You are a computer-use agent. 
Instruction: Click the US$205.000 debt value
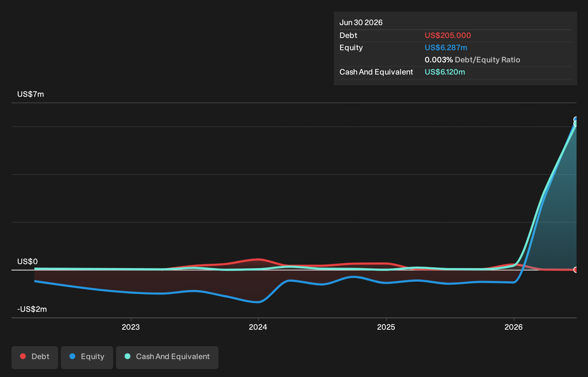click(448, 35)
